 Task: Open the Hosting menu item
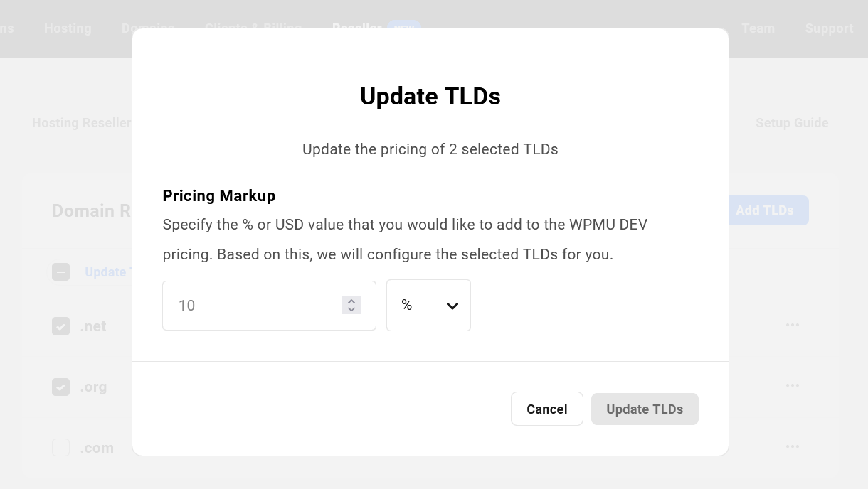coord(68,28)
